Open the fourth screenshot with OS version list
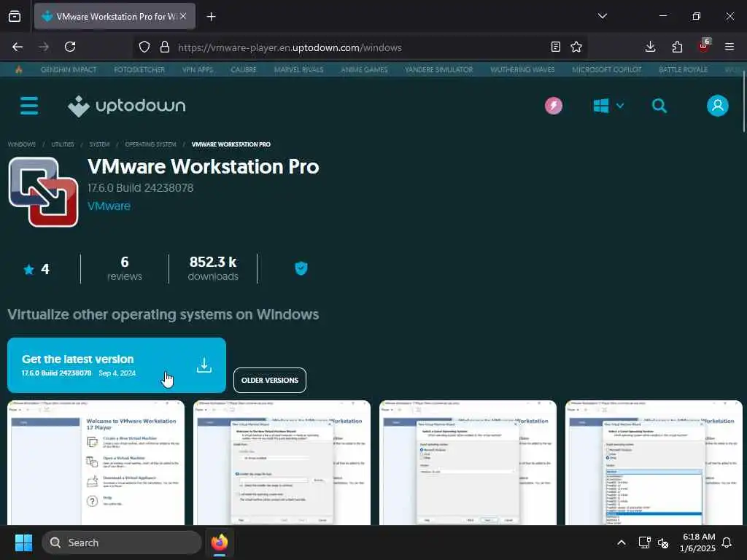The width and height of the screenshot is (747, 560). click(x=654, y=463)
